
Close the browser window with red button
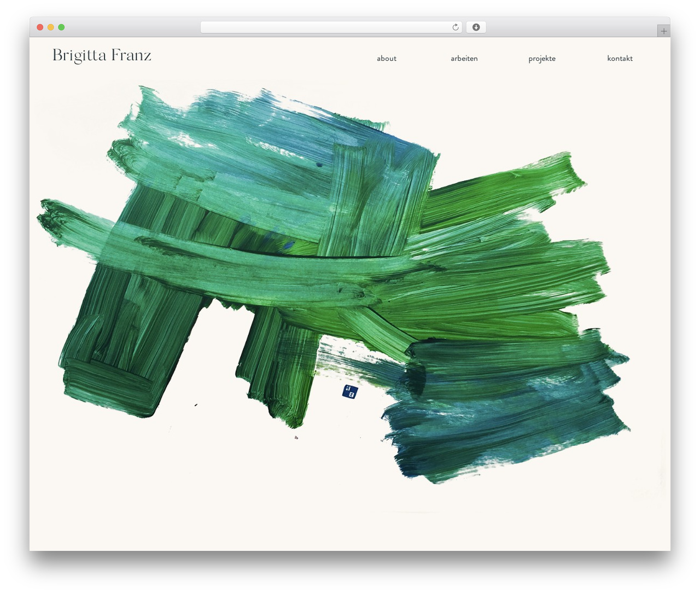[x=40, y=27]
